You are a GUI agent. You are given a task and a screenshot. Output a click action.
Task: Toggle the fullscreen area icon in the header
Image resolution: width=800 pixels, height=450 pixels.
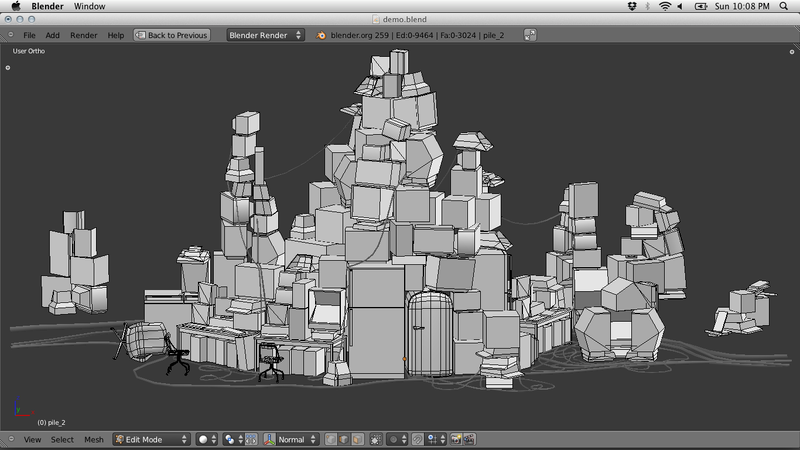[x=530, y=35]
